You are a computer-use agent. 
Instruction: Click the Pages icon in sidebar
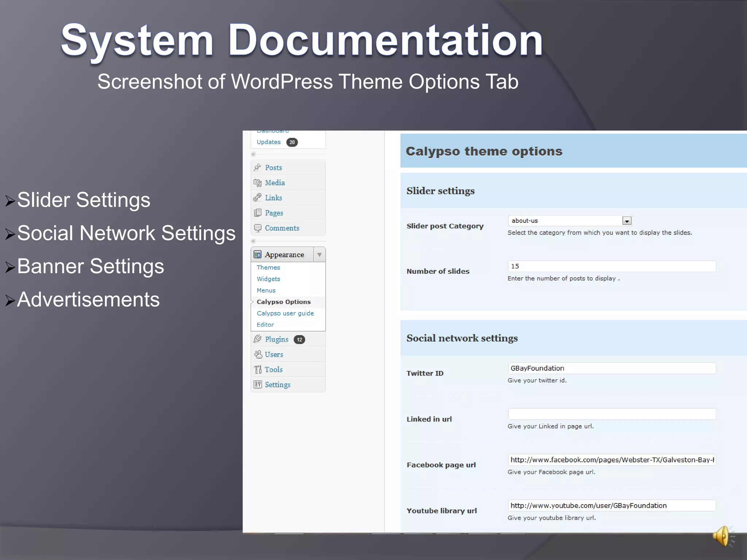click(258, 213)
